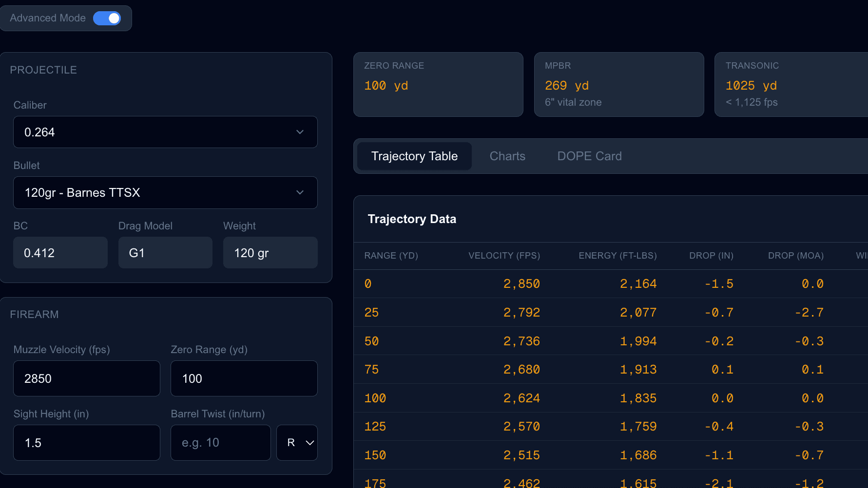The width and height of the screenshot is (868, 488).
Task: Toggle the Advanced Mode switch
Action: point(107,18)
